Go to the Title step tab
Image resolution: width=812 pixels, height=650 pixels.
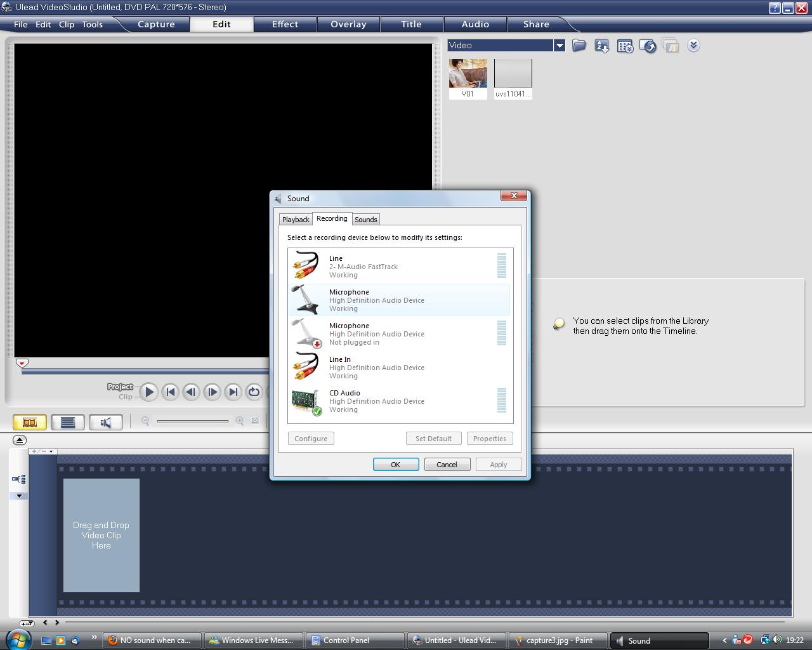click(x=411, y=24)
